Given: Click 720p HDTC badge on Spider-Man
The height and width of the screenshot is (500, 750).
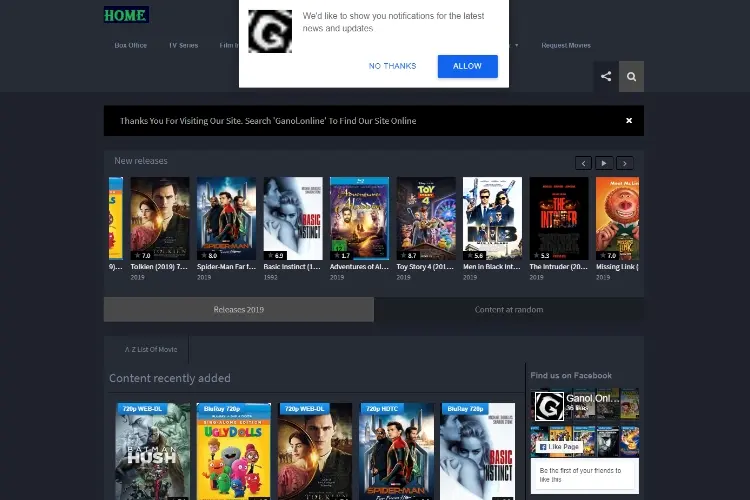Looking at the screenshot, I should tap(382, 409).
